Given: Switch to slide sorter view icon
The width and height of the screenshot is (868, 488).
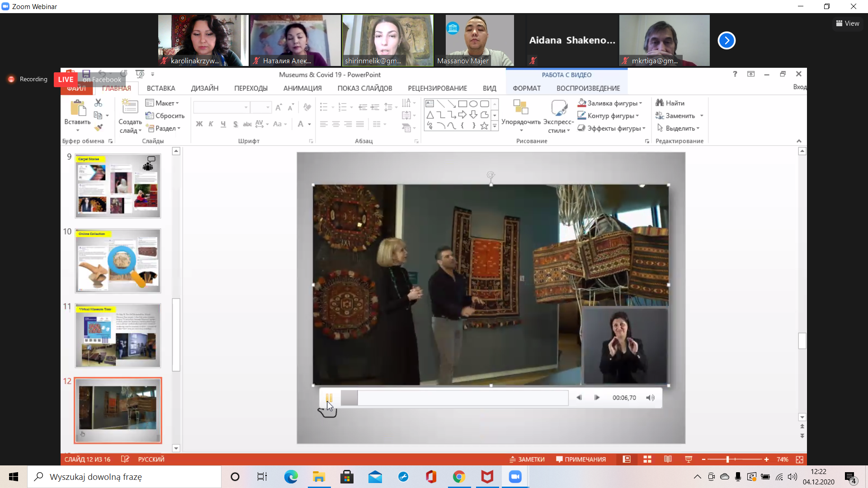Looking at the screenshot, I should point(647,459).
